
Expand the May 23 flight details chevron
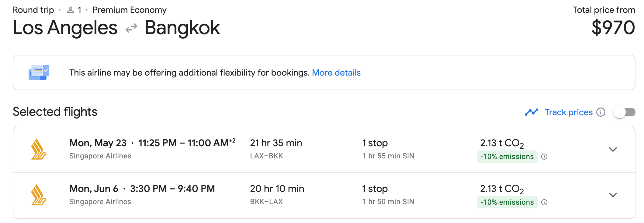click(613, 149)
